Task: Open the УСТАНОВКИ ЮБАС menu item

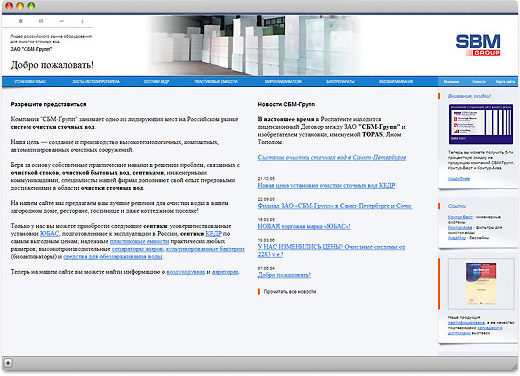Action: pyautogui.click(x=30, y=82)
